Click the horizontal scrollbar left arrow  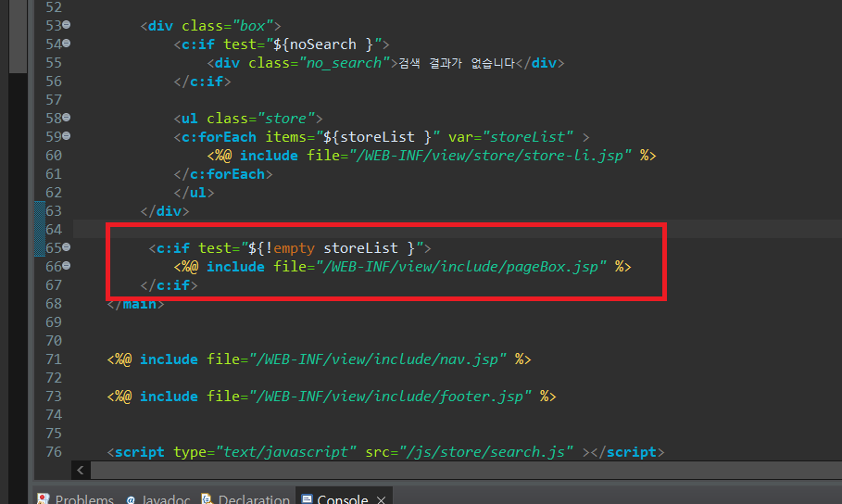[81, 470]
